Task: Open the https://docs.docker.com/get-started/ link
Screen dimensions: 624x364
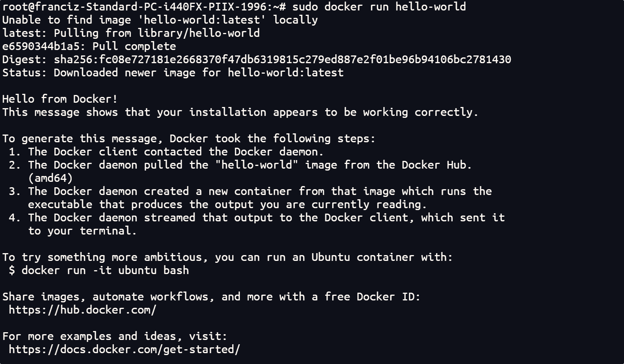Action: (x=124, y=349)
